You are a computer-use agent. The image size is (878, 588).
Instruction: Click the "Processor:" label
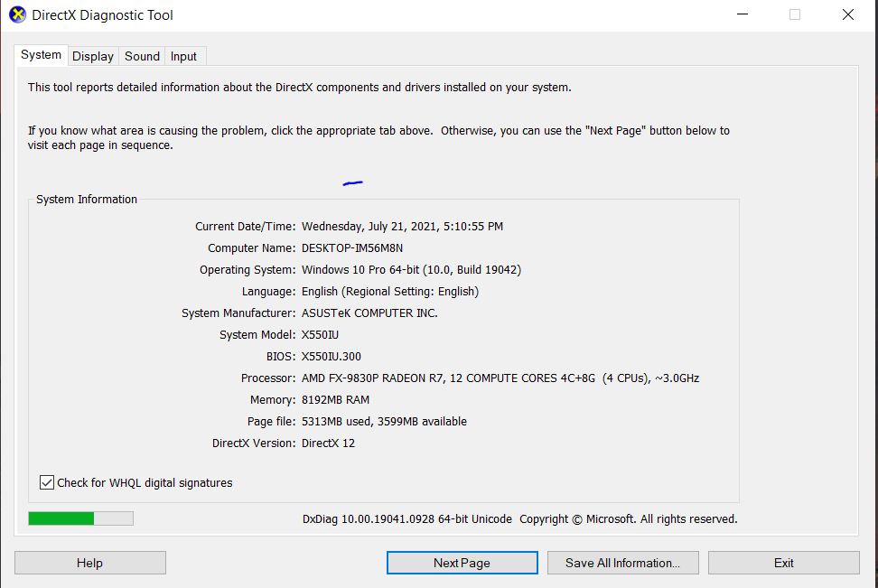point(268,378)
